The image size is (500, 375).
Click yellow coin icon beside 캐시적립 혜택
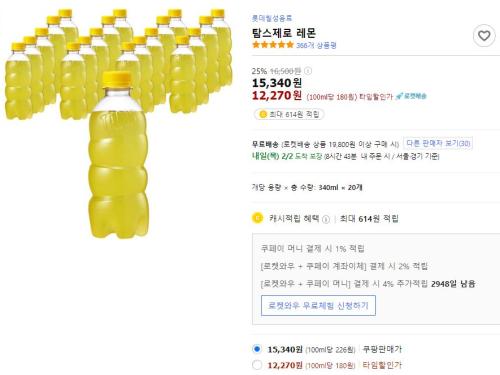257,218
